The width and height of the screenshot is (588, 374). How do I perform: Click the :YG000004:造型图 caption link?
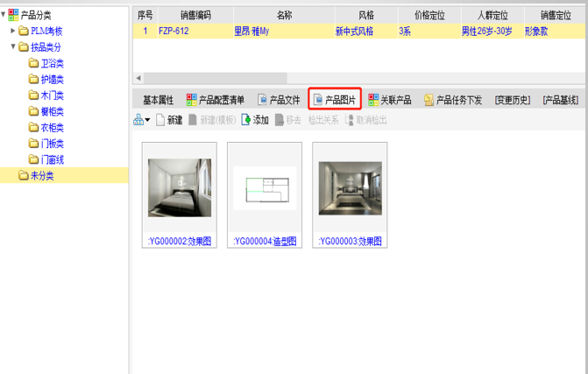coord(265,241)
